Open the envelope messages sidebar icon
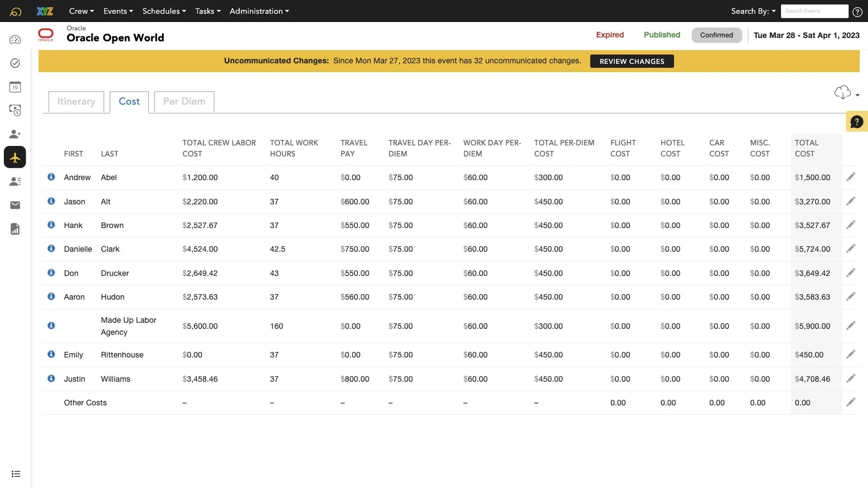 [15, 205]
